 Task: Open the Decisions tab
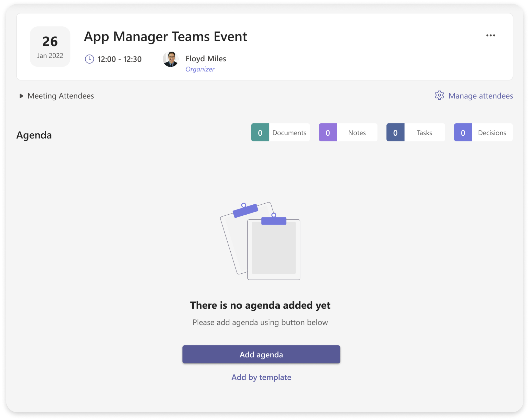point(492,133)
